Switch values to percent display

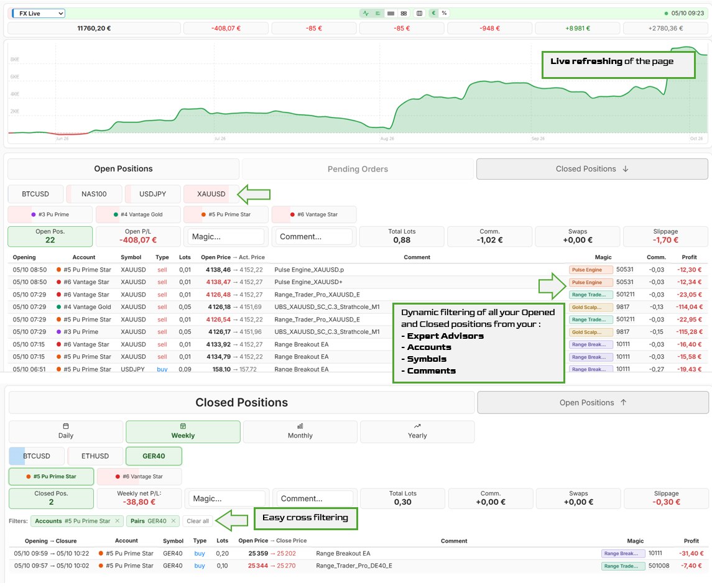445,13
